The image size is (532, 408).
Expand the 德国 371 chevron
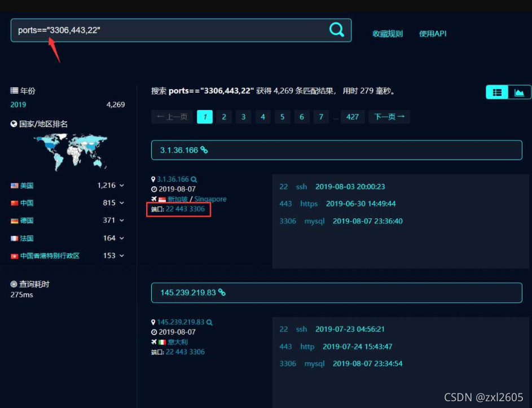pyautogui.click(x=122, y=221)
